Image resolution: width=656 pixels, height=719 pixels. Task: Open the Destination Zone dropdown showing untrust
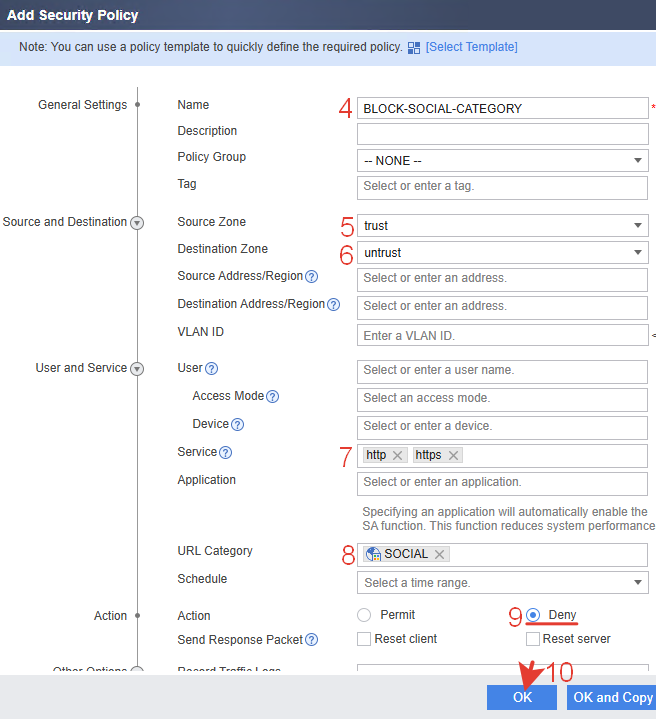point(502,253)
